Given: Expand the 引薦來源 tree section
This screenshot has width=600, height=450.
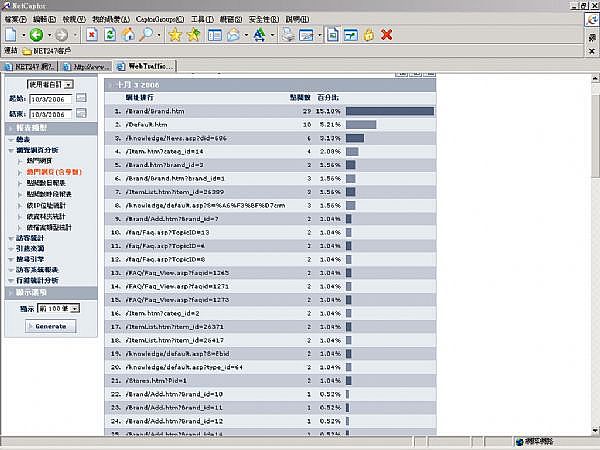Looking at the screenshot, I should tap(11, 249).
